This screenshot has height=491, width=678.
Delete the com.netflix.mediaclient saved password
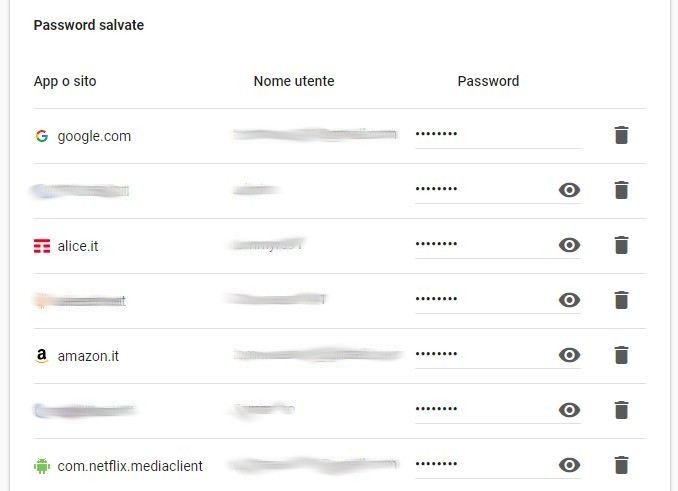tap(621, 465)
